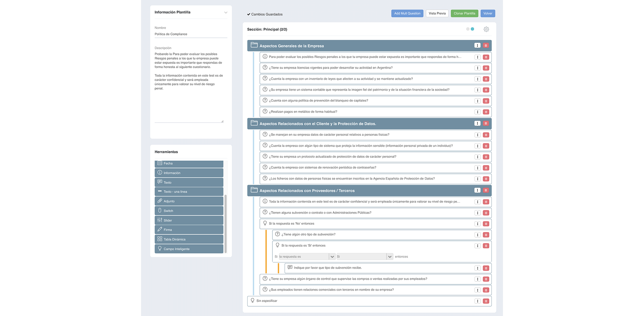Delete '¿Realizan pagos en metálico' question
644x316 pixels.
486,112
